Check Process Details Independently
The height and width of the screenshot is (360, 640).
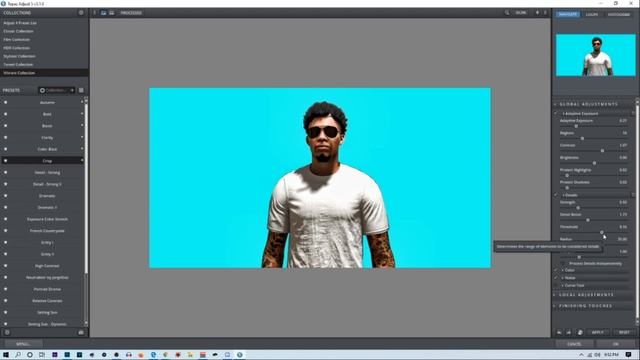click(564, 264)
